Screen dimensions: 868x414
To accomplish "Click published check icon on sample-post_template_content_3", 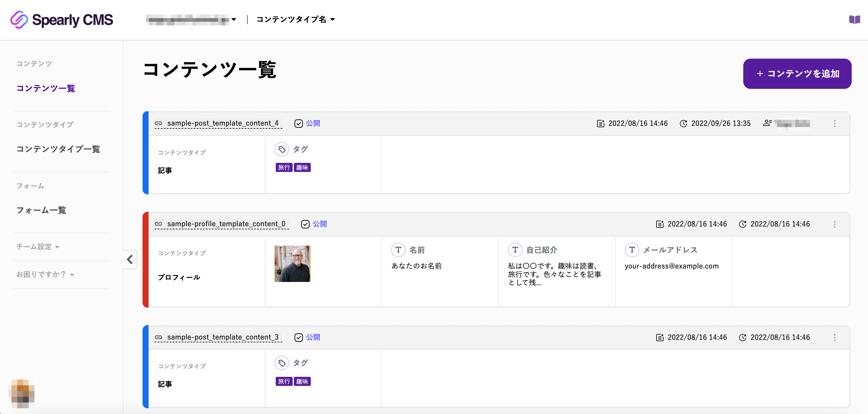I will coord(298,337).
